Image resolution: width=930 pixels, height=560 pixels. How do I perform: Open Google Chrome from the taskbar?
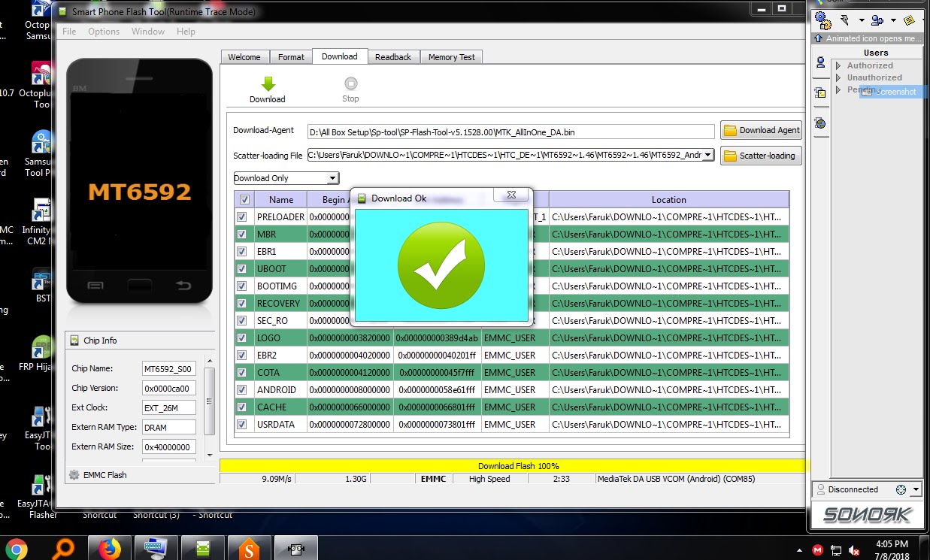tap(16, 549)
